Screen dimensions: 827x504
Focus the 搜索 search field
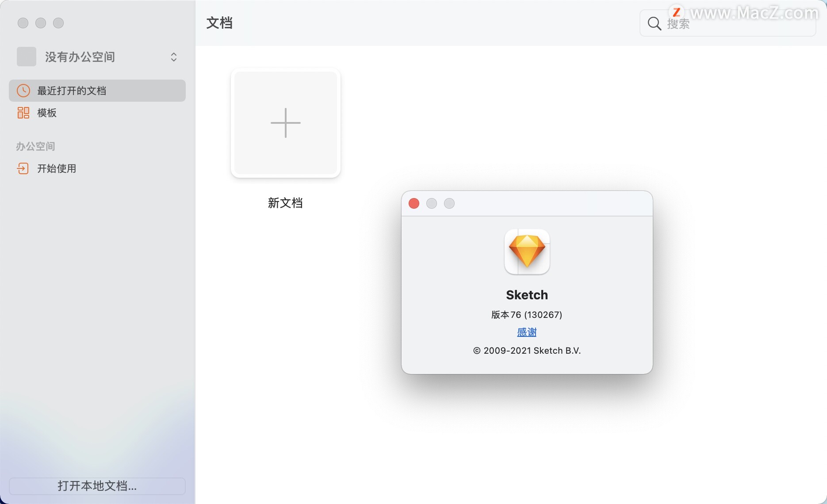[x=728, y=23]
